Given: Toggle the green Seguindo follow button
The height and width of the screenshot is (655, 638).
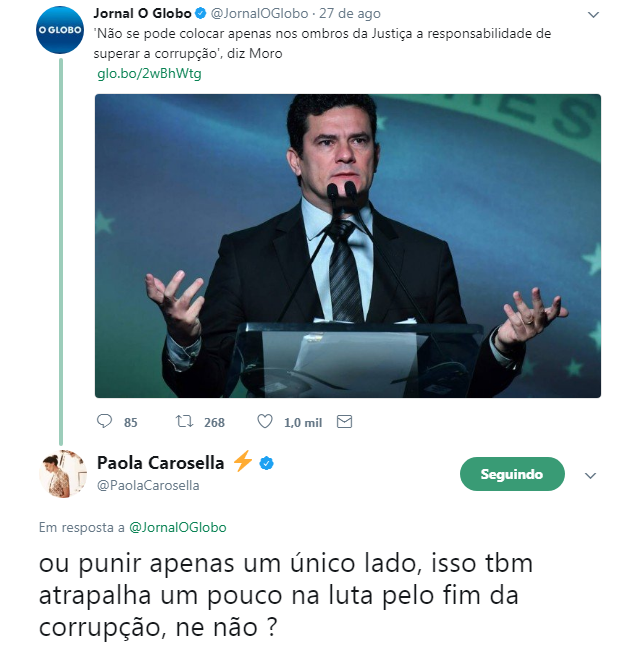Looking at the screenshot, I should (x=512, y=474).
